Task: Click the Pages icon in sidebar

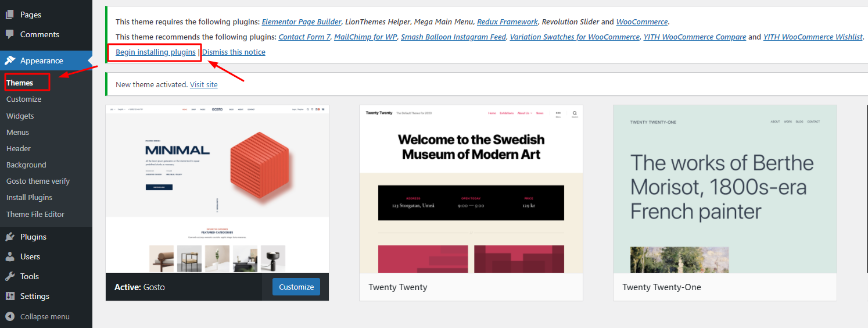Action: pos(10,15)
